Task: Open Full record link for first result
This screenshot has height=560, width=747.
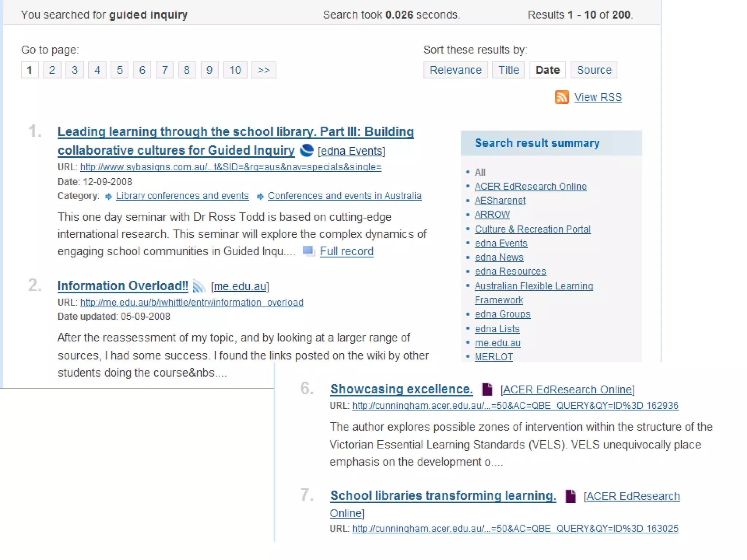Action: pyautogui.click(x=347, y=251)
